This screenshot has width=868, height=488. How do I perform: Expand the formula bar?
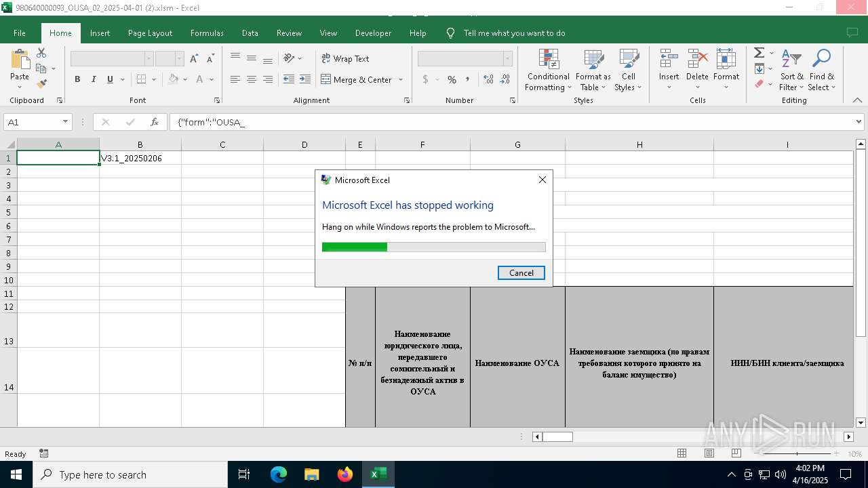tap(859, 122)
